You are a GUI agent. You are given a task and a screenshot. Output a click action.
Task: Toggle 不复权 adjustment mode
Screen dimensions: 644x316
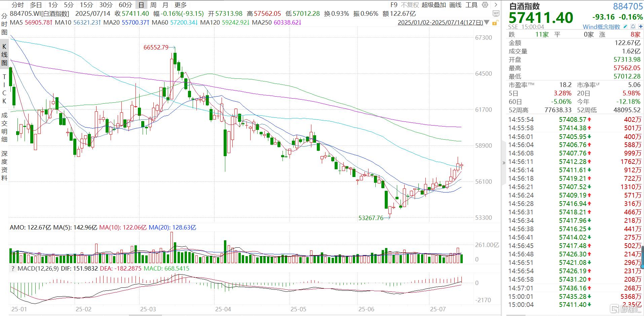410,5
